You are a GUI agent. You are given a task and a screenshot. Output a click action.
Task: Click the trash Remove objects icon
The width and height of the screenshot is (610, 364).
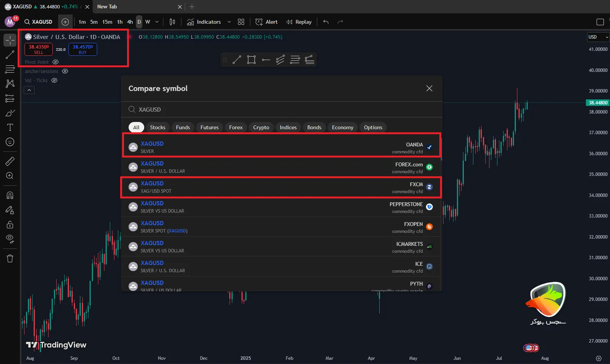point(10,259)
